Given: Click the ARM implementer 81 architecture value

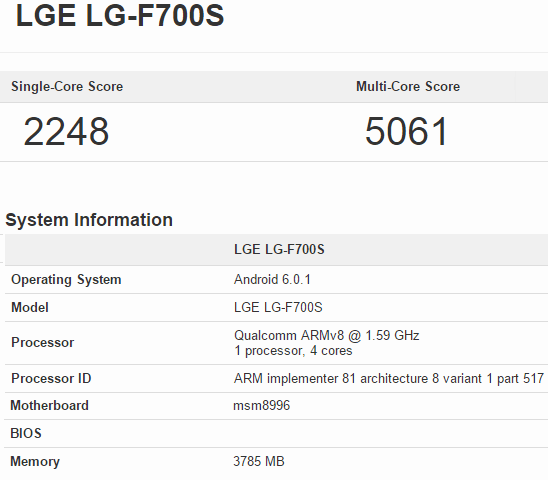Looking at the screenshot, I should tap(389, 378).
